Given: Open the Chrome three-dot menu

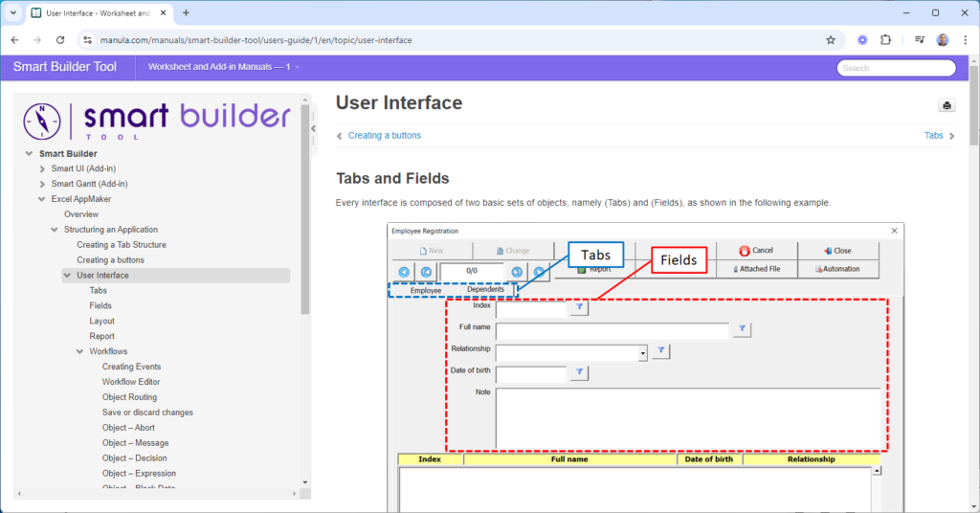Looking at the screenshot, I should point(966,40).
